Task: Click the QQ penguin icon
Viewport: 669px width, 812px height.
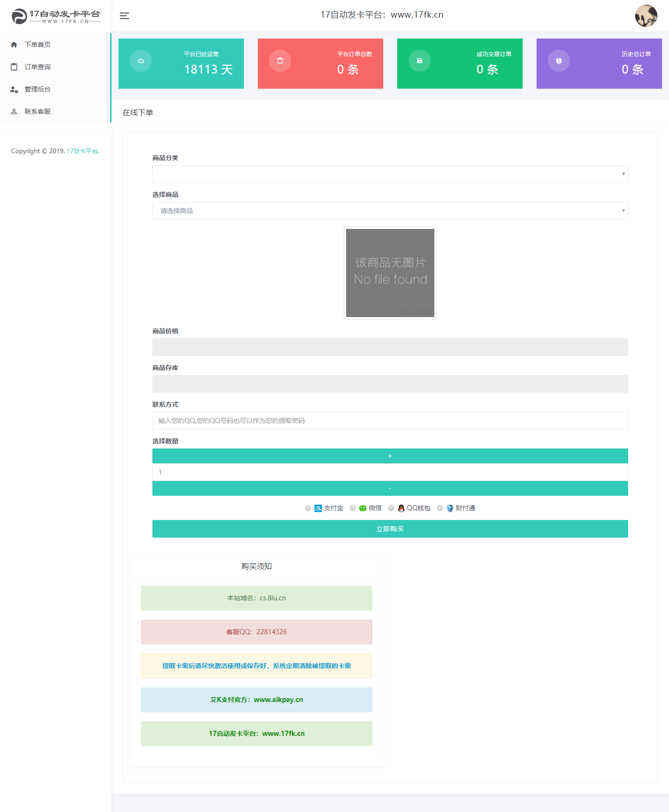Action: click(x=401, y=508)
